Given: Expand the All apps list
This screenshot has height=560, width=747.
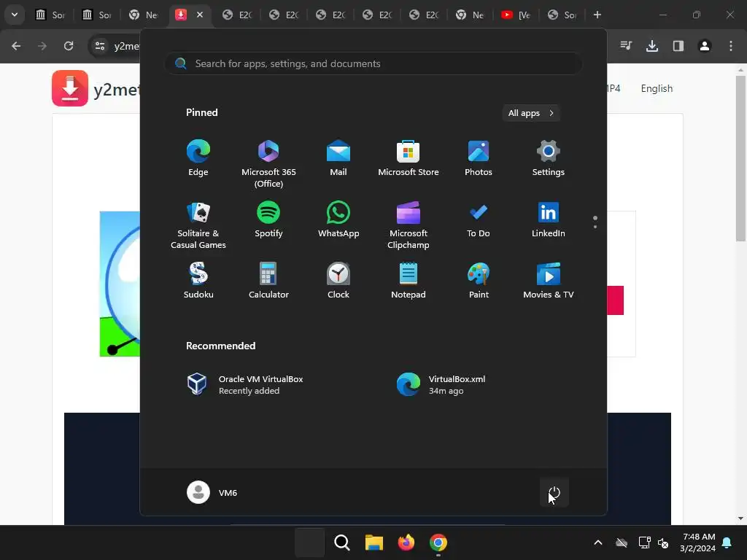Looking at the screenshot, I should tap(531, 113).
